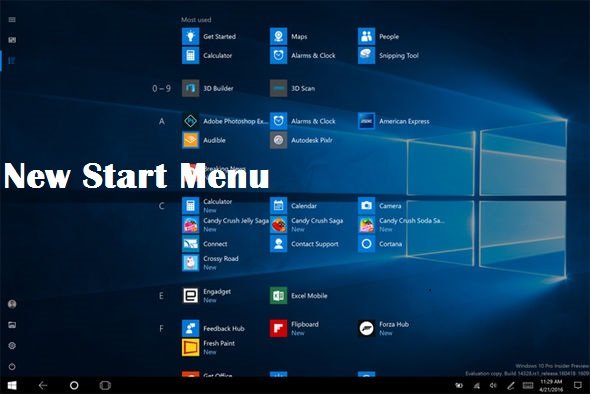
Task: Launch the 3D Scan app
Action: [x=293, y=88]
